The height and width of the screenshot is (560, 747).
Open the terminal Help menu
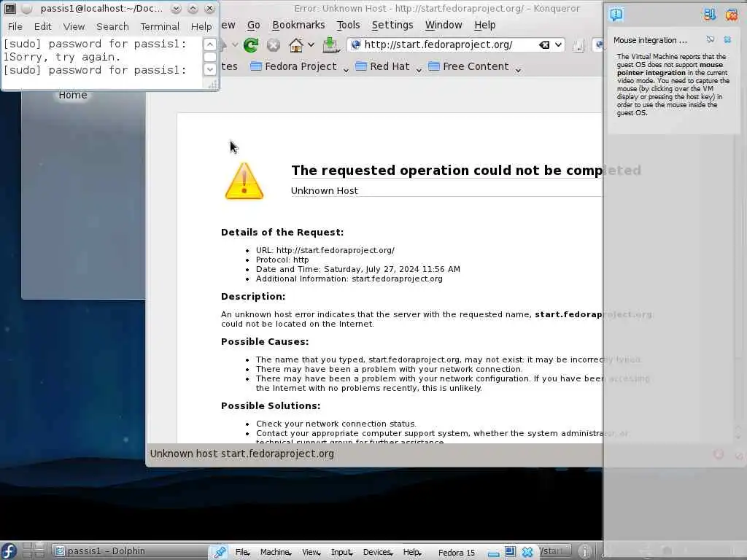201,27
